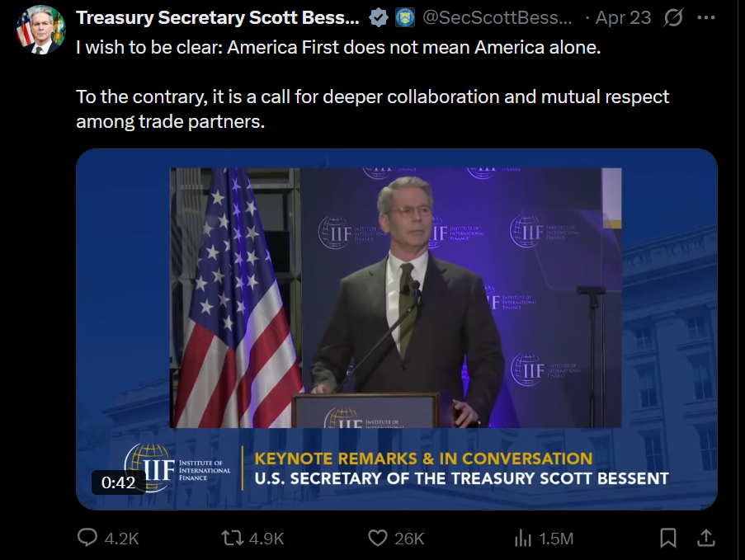The height and width of the screenshot is (560, 745).
Task: Repost using the retweet arrows icon
Action: click(x=233, y=539)
